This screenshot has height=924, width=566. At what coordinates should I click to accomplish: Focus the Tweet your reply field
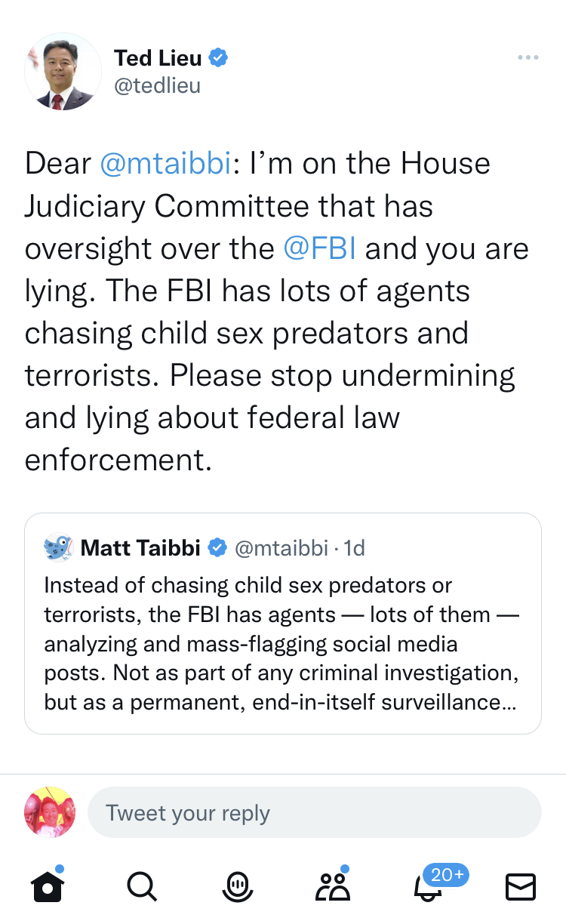(314, 813)
